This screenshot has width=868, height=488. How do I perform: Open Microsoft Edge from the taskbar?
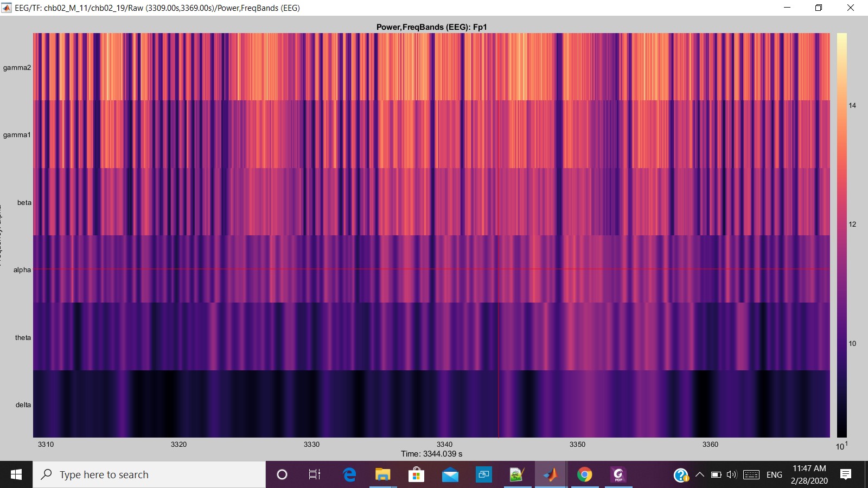click(x=349, y=474)
